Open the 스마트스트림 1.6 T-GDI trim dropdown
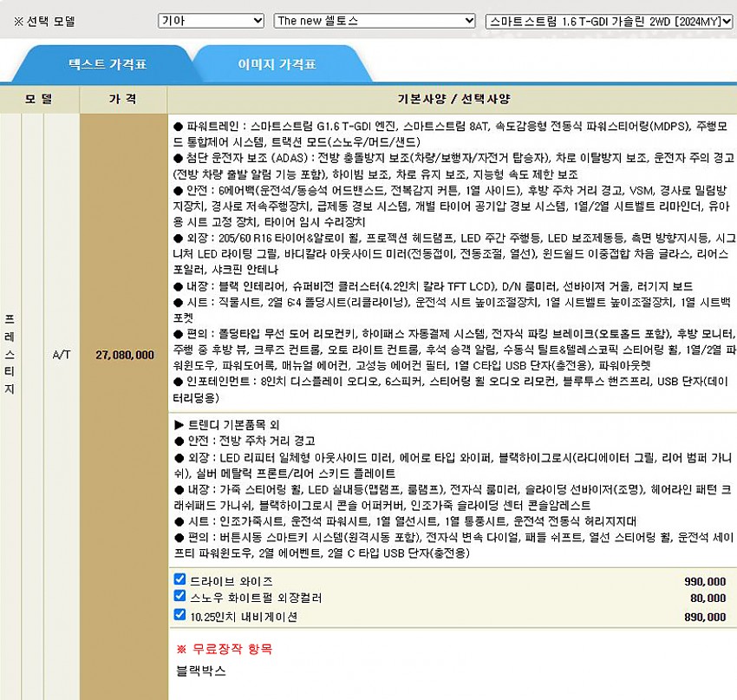The height and width of the screenshot is (700, 737). (x=610, y=21)
